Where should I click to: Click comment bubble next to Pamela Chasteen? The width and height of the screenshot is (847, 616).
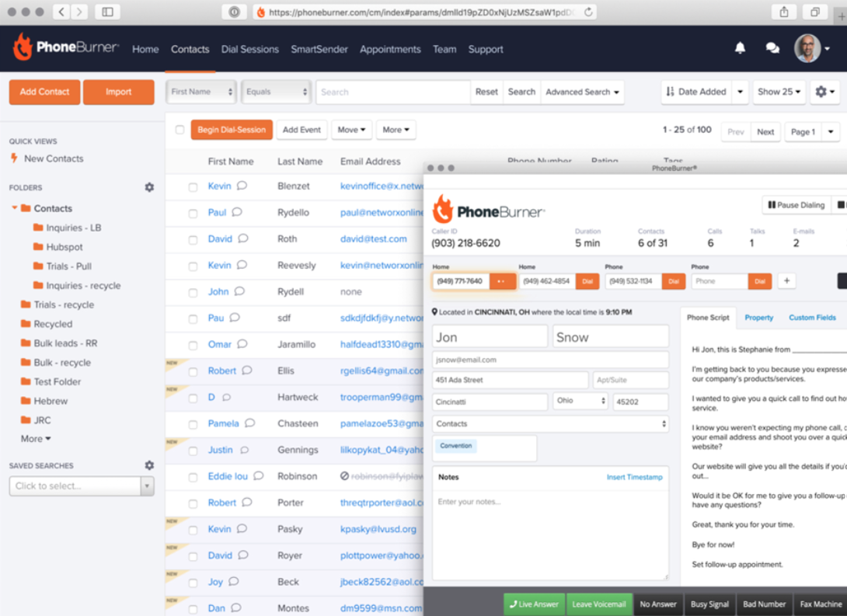(x=249, y=423)
